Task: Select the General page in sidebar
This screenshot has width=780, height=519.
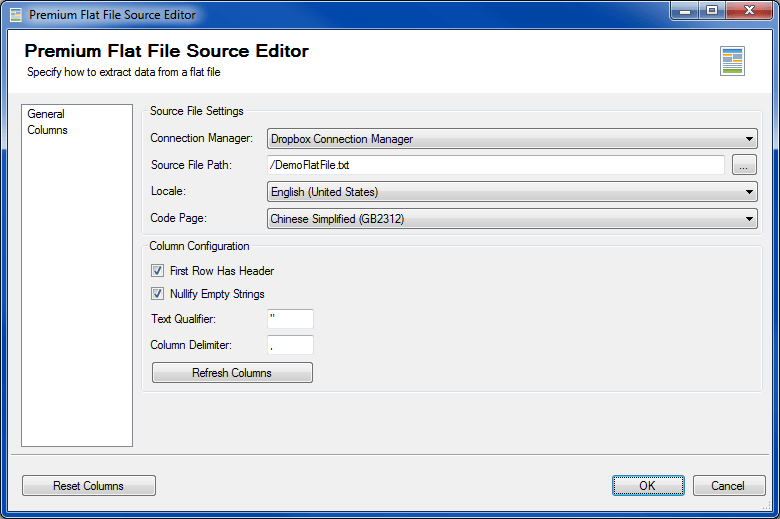Action: pos(46,114)
